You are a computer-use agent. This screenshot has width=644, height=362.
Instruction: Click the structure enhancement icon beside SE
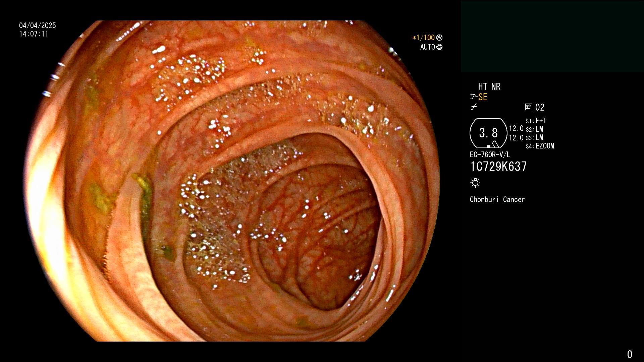click(474, 97)
